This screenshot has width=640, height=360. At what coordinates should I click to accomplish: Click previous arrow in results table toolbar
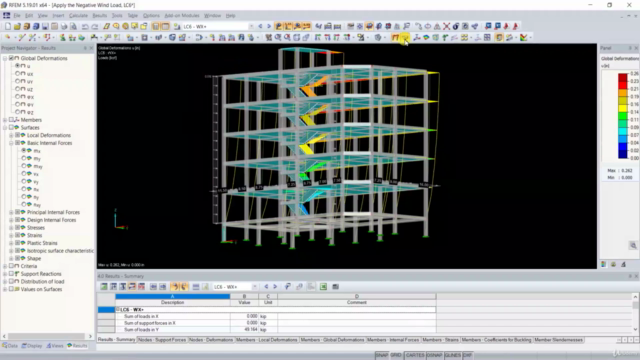point(266,287)
